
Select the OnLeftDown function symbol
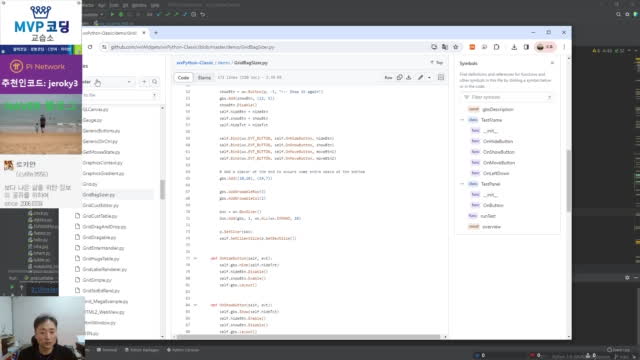click(x=496, y=173)
